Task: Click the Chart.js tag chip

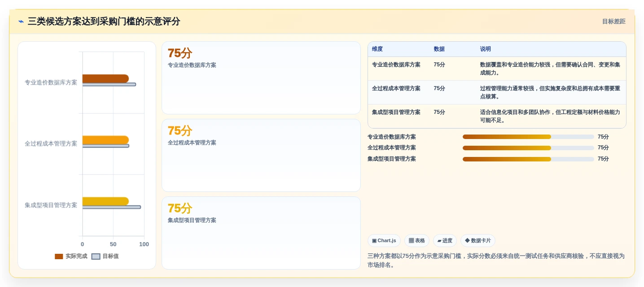Action: [384, 241]
